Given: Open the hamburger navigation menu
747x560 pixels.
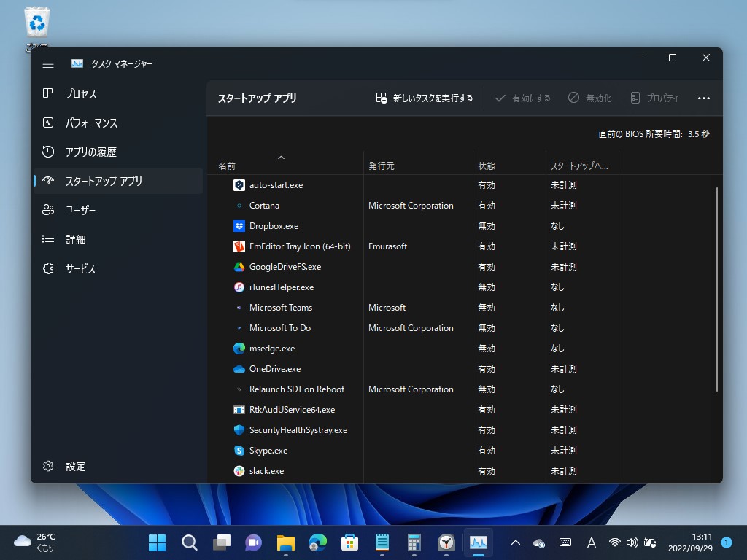Looking at the screenshot, I should point(48,64).
